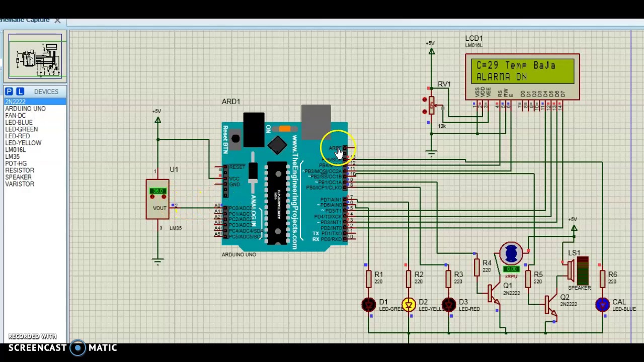This screenshot has width=644, height=362.
Task: Select POT-HG in the devices list
Action: click(x=16, y=163)
